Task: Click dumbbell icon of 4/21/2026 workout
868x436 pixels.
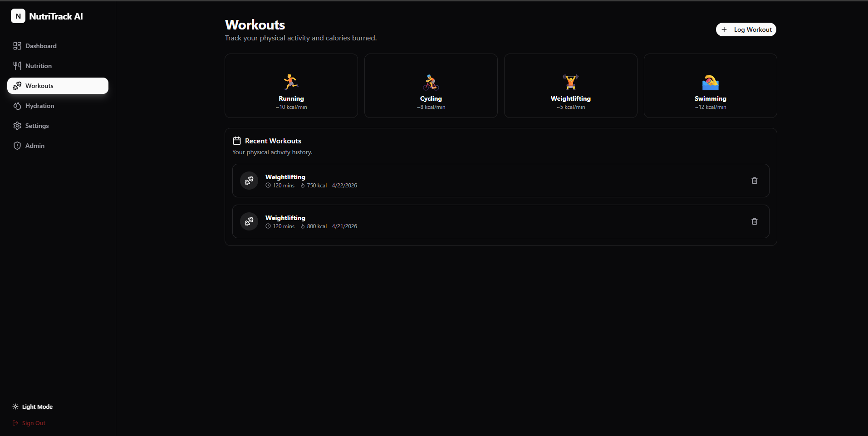Action: 249,221
